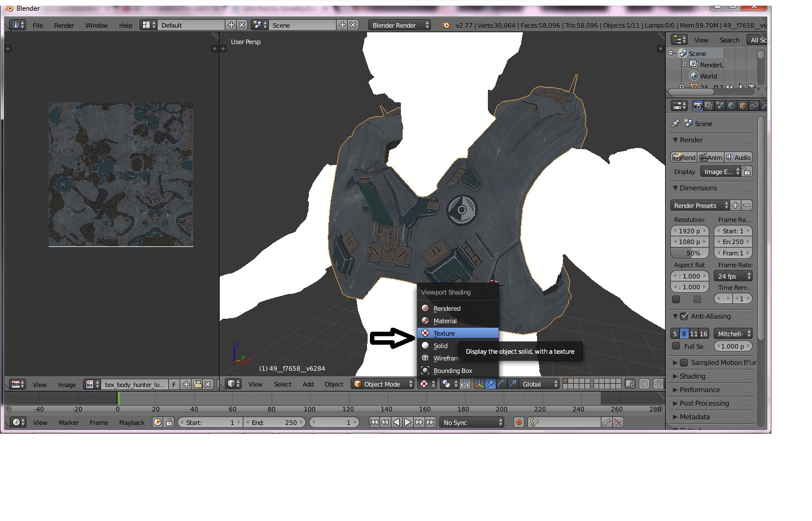Open the Outliner editor type selector
Image resolution: width=812 pixels, height=521 pixels.
point(679,40)
